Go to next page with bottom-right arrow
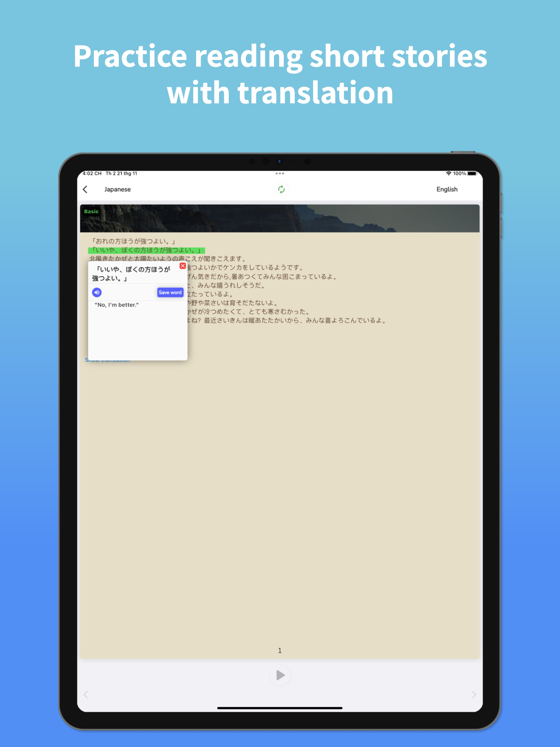The image size is (560, 747). pos(474,695)
